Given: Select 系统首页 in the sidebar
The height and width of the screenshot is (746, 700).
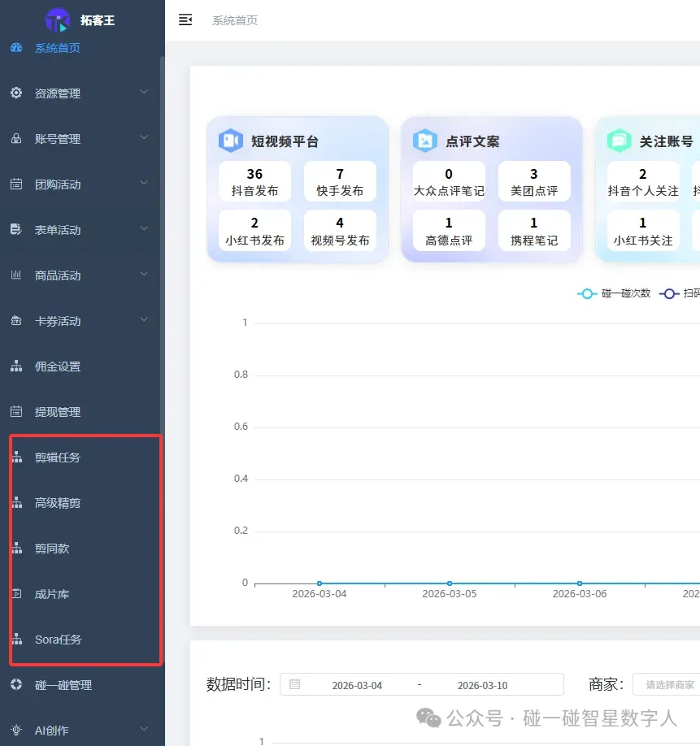Looking at the screenshot, I should pos(57,48).
